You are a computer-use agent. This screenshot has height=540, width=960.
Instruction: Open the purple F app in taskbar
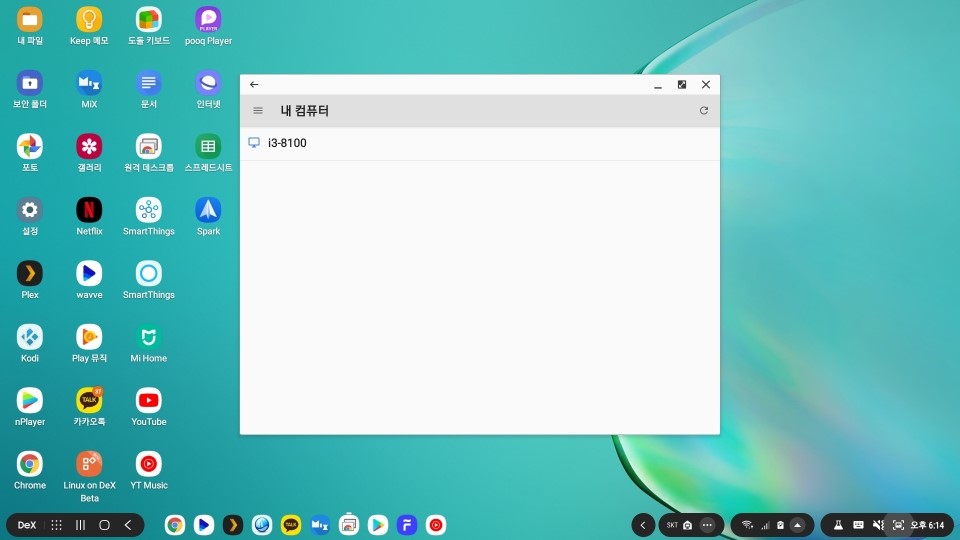pos(407,525)
